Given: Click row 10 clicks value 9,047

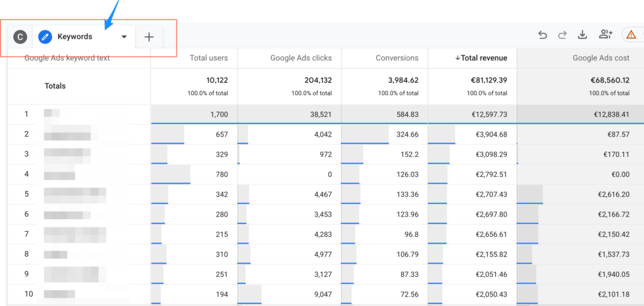Looking at the screenshot, I should 323,294.
